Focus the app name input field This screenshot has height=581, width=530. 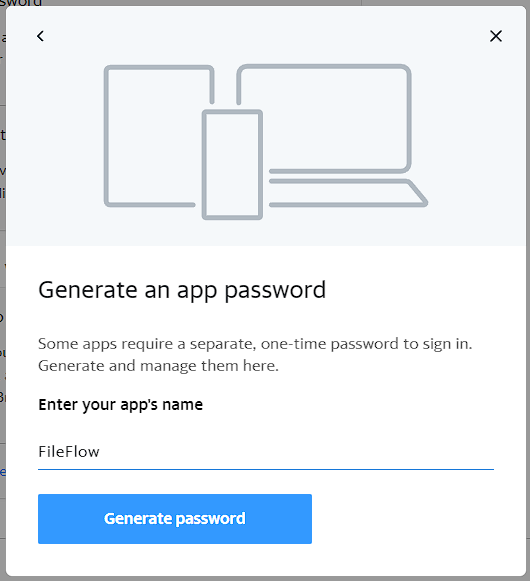(266, 452)
